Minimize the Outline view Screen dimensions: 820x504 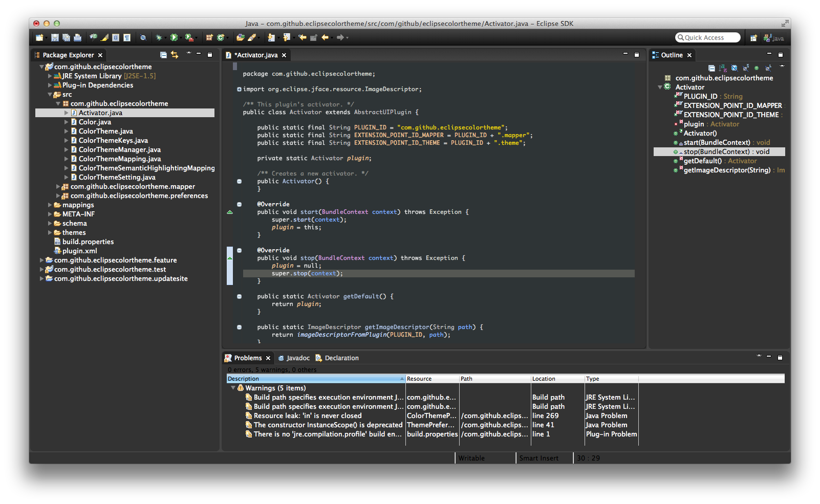769,54
